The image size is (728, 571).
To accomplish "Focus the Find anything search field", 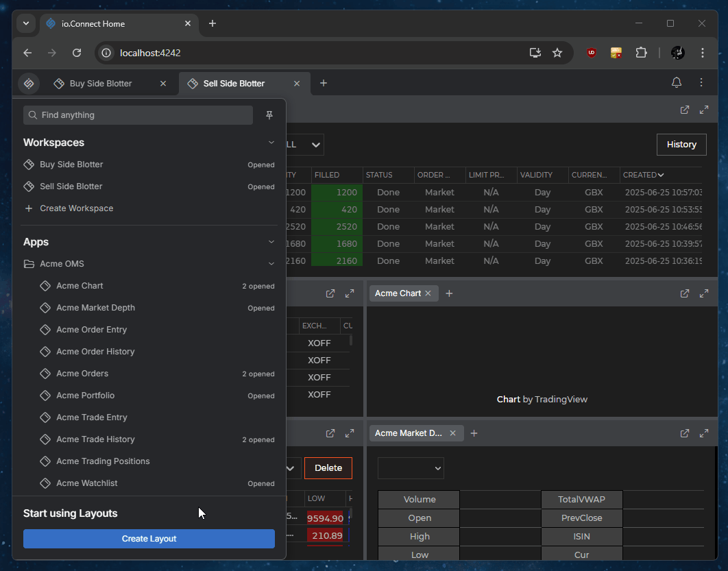I will point(138,115).
